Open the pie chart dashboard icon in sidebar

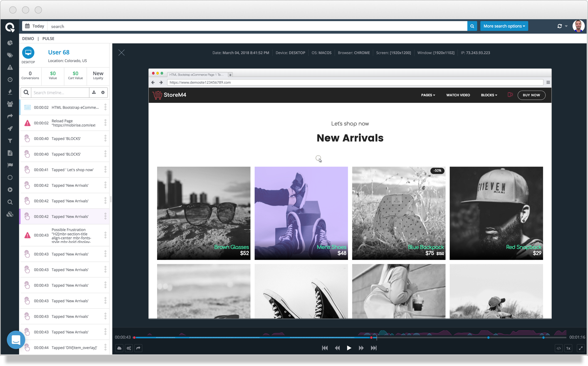tap(10, 43)
